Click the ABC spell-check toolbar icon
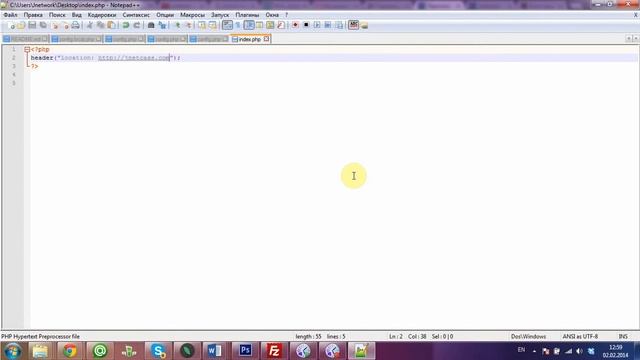 pyautogui.click(x=353, y=25)
